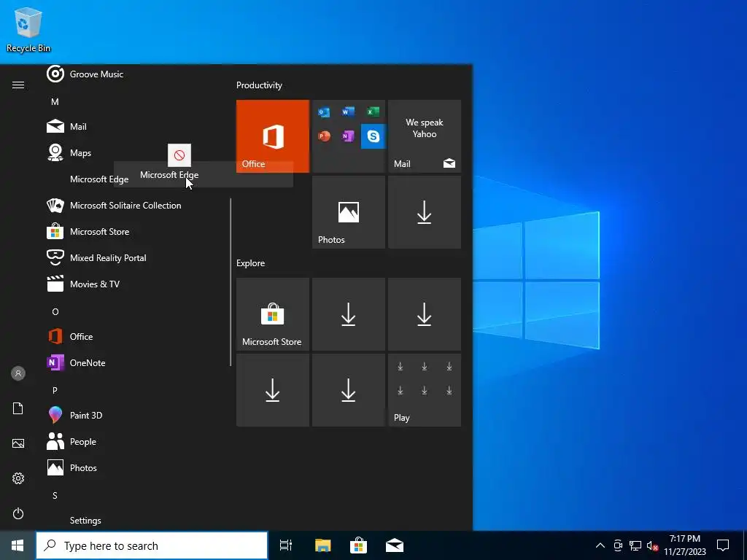The width and height of the screenshot is (747, 560).
Task: Open Settings gear in Start sidebar
Action: tap(18, 478)
